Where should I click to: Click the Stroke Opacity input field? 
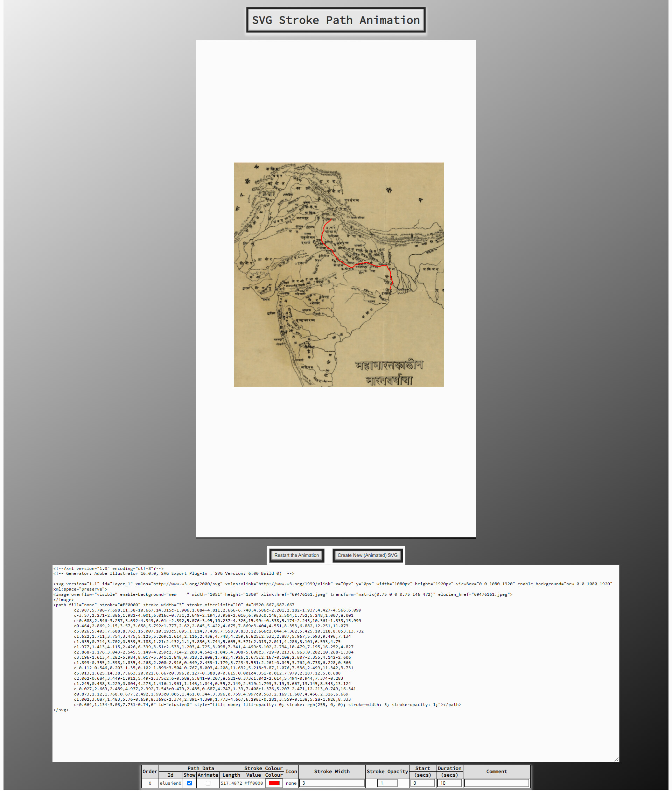387,783
